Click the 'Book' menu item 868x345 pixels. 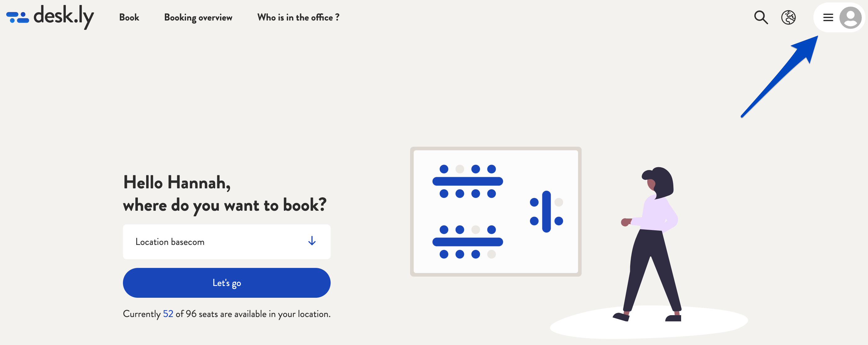click(129, 17)
